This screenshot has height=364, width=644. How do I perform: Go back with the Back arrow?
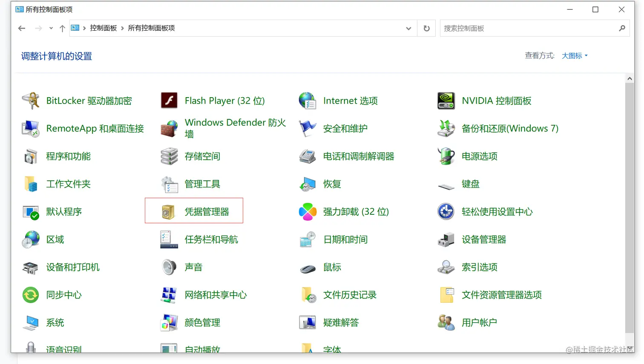(x=22, y=28)
